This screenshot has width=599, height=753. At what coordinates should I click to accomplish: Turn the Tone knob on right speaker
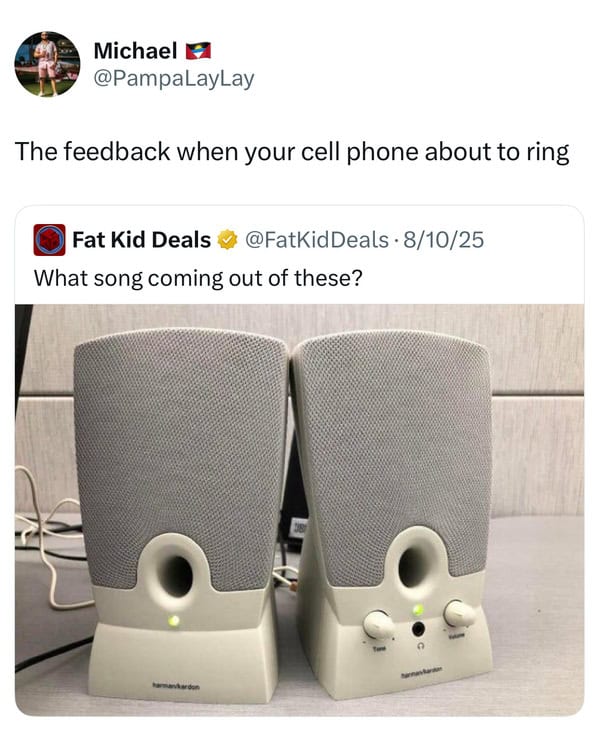pos(378,624)
